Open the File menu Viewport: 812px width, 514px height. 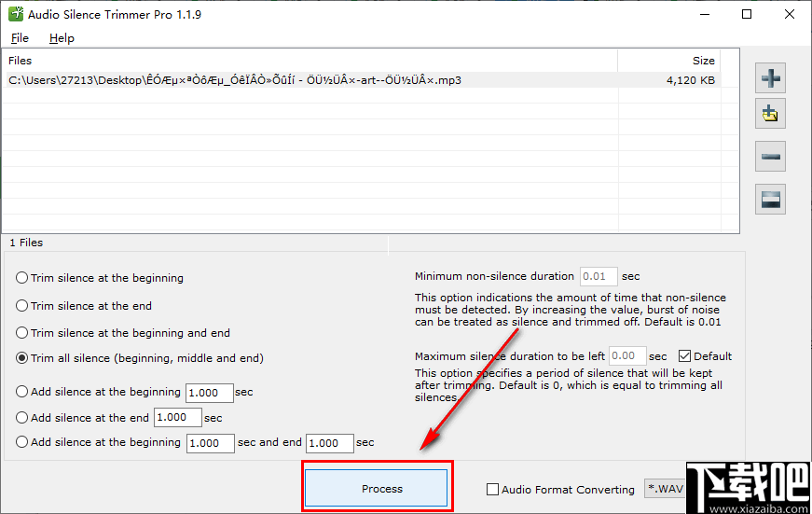click(x=20, y=38)
